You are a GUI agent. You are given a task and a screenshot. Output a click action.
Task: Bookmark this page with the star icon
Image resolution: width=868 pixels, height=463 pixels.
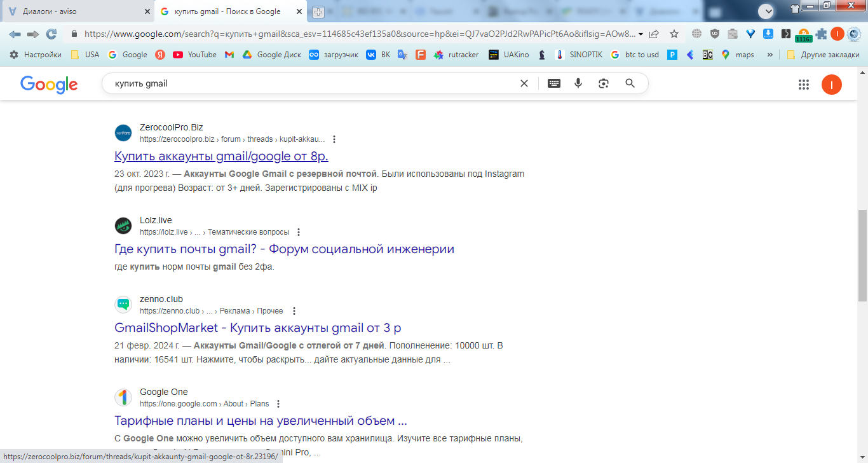(674, 34)
